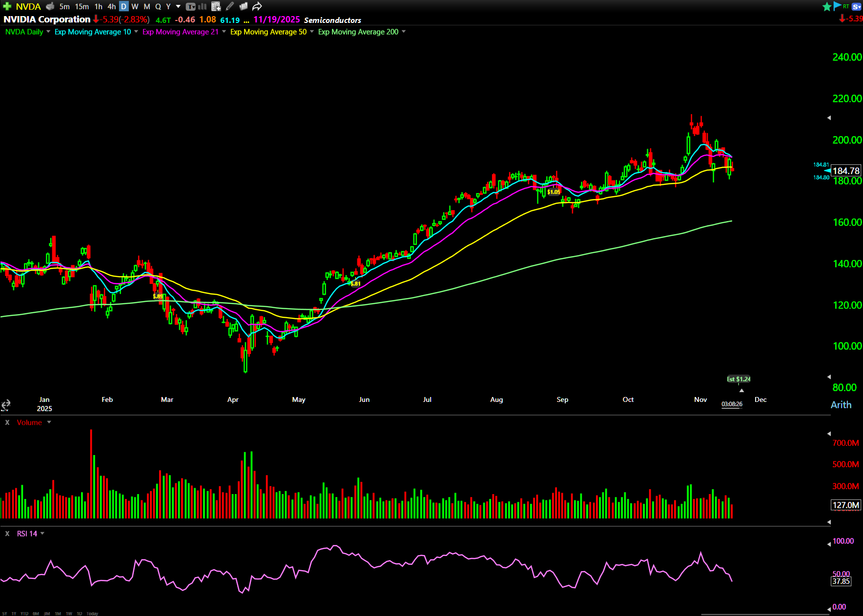Click the yellow ellipsis after 61.19
863x616 pixels.
click(247, 20)
